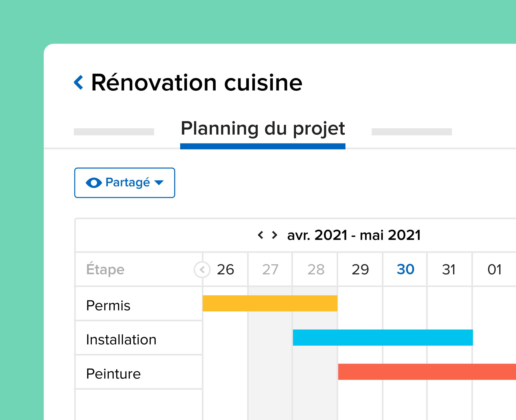Screen dimensions: 516x420
Task: Go to next month with right chevron
Action: point(274,235)
